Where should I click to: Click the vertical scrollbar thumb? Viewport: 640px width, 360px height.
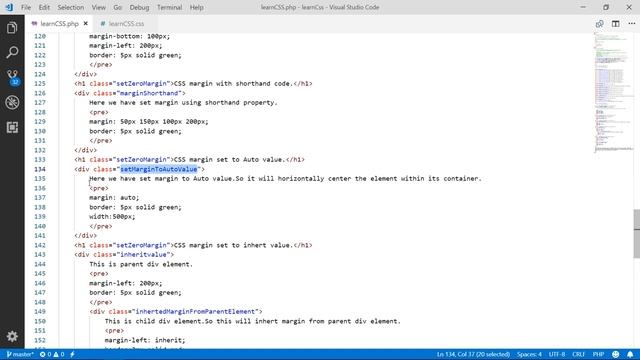pyautogui.click(x=637, y=233)
